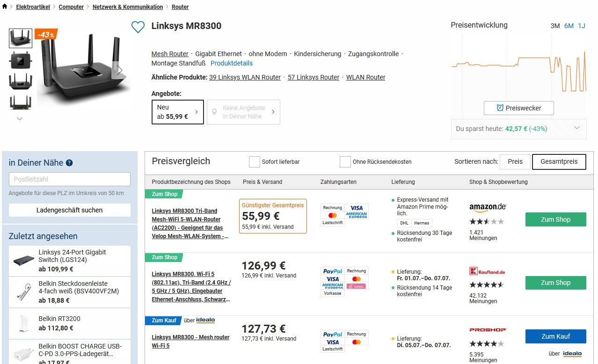Add Linksys MR8300 to wishlist heart
Image resolution: width=598 pixels, height=364 pixels.
coord(138,27)
